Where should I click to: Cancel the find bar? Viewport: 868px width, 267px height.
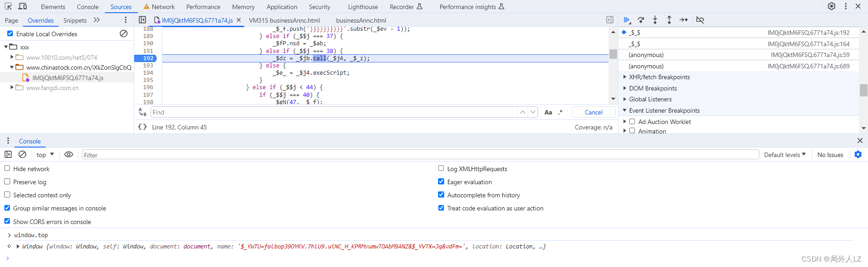click(594, 112)
